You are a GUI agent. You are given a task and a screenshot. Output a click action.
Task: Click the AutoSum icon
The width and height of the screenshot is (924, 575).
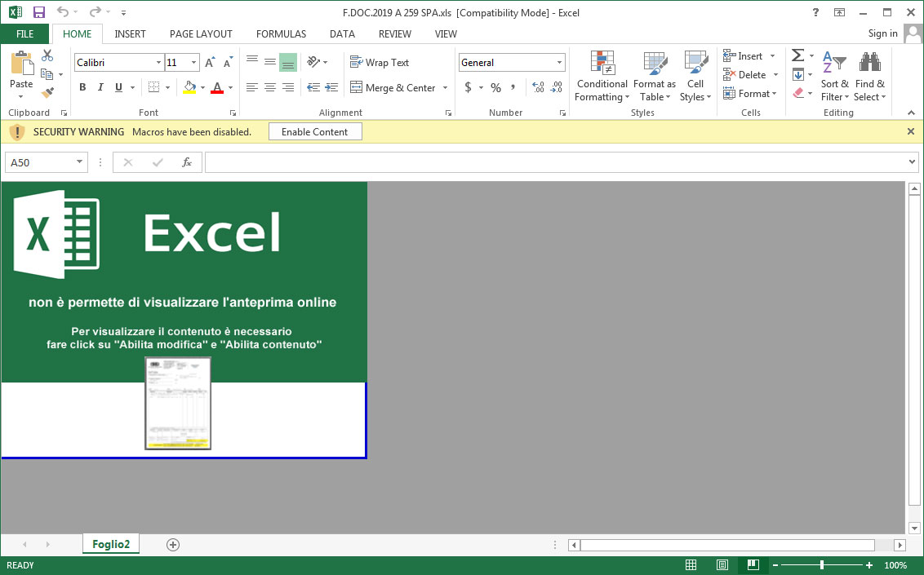pyautogui.click(x=797, y=55)
